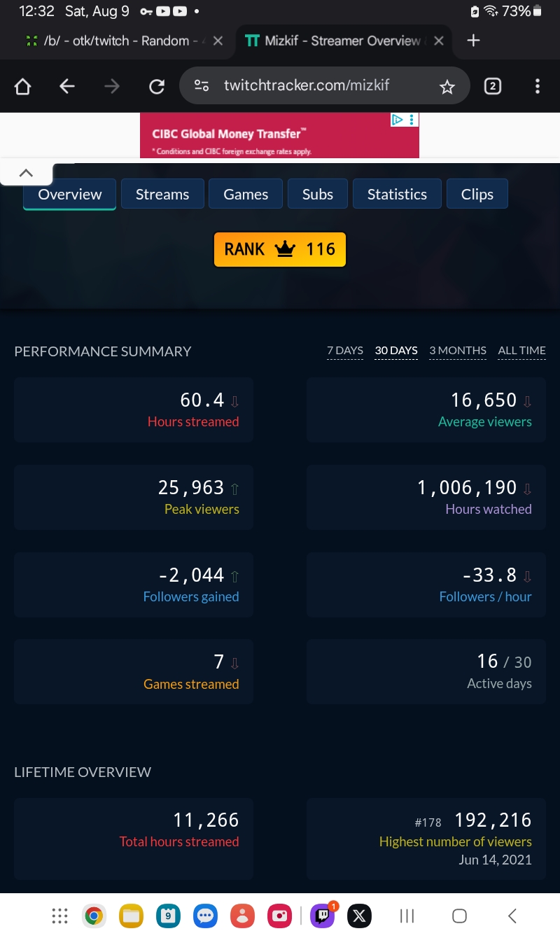Click down arrow beside Hours streamed value
Viewport: 560px width, 938px height.
pyautogui.click(x=235, y=402)
